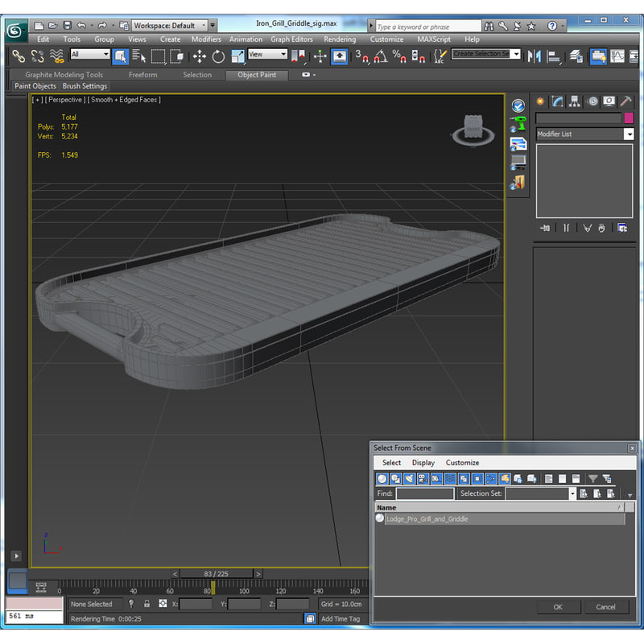This screenshot has width=644, height=644.
Task: Switch to the Hierarchy command panel icon
Action: click(574, 101)
